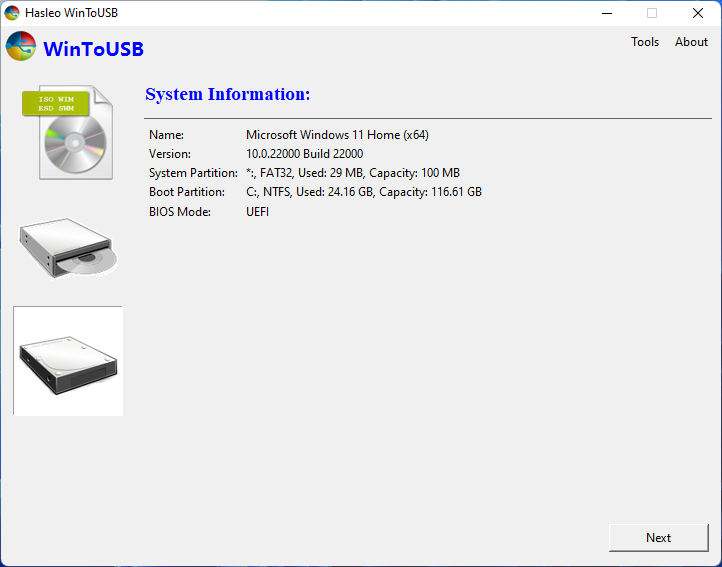Open the About menu
Image resolution: width=722 pixels, height=567 pixels.
pyautogui.click(x=691, y=42)
